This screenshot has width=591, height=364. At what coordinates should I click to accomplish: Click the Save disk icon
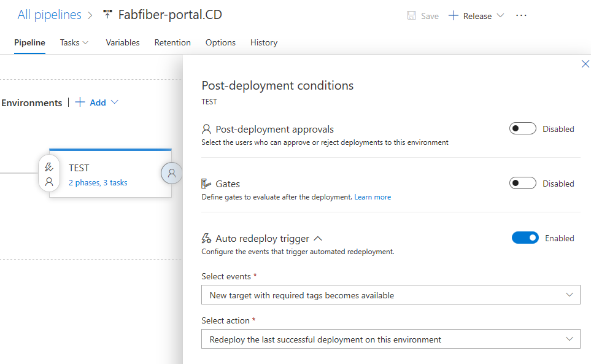point(412,16)
